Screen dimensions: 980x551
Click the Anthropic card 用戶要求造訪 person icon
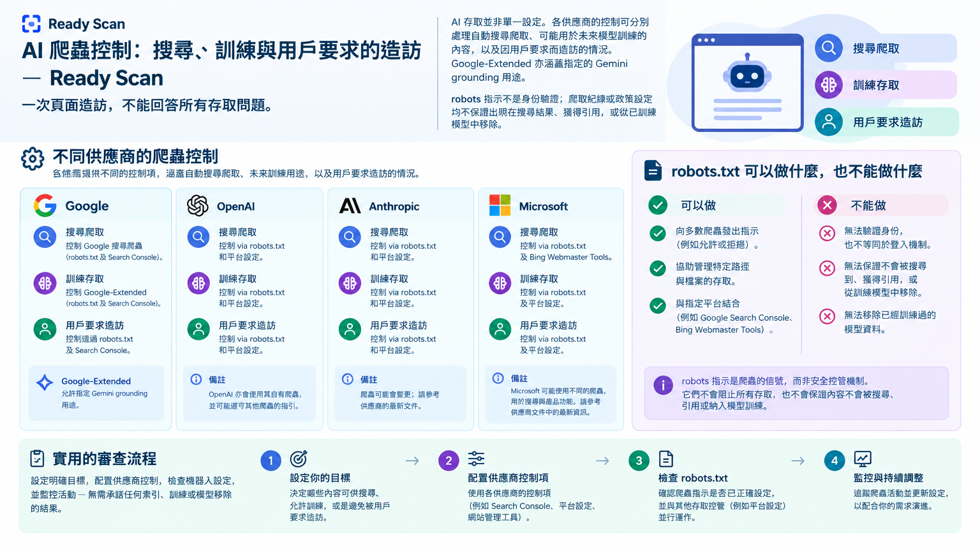(x=350, y=329)
